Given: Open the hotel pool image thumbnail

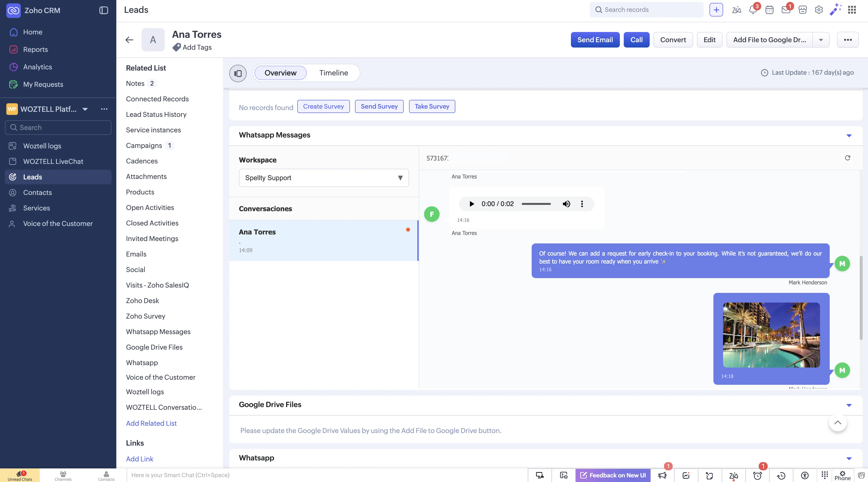Looking at the screenshot, I should 771,335.
